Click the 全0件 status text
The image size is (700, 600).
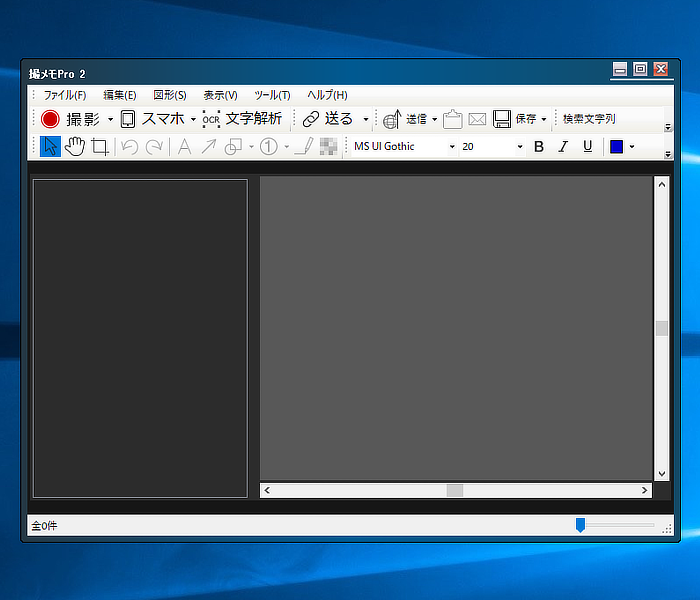pyautogui.click(x=44, y=526)
